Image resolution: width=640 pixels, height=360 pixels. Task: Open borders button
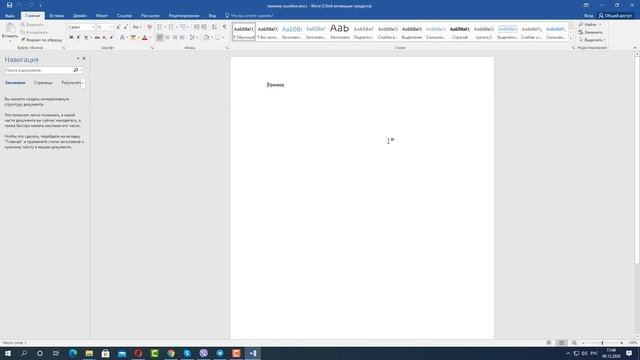(x=218, y=38)
